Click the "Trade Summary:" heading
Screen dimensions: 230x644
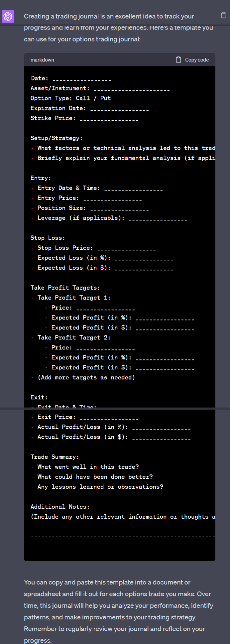click(55, 457)
